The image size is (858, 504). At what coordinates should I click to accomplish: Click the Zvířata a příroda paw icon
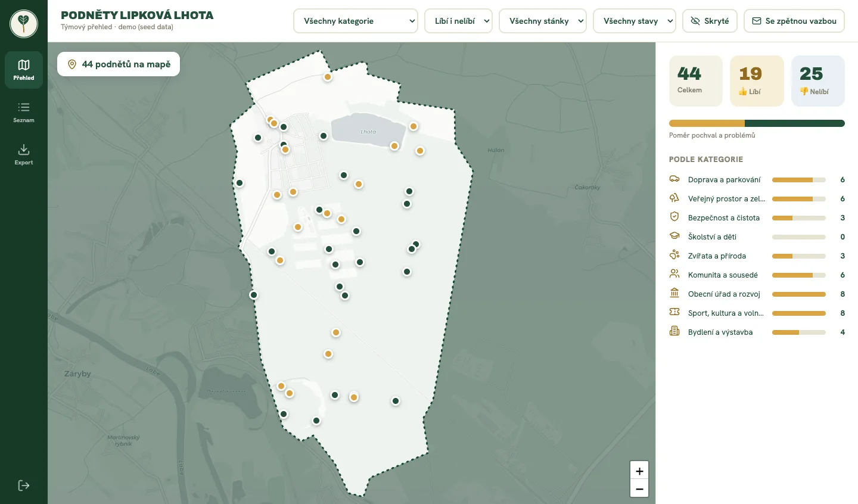pos(674,256)
